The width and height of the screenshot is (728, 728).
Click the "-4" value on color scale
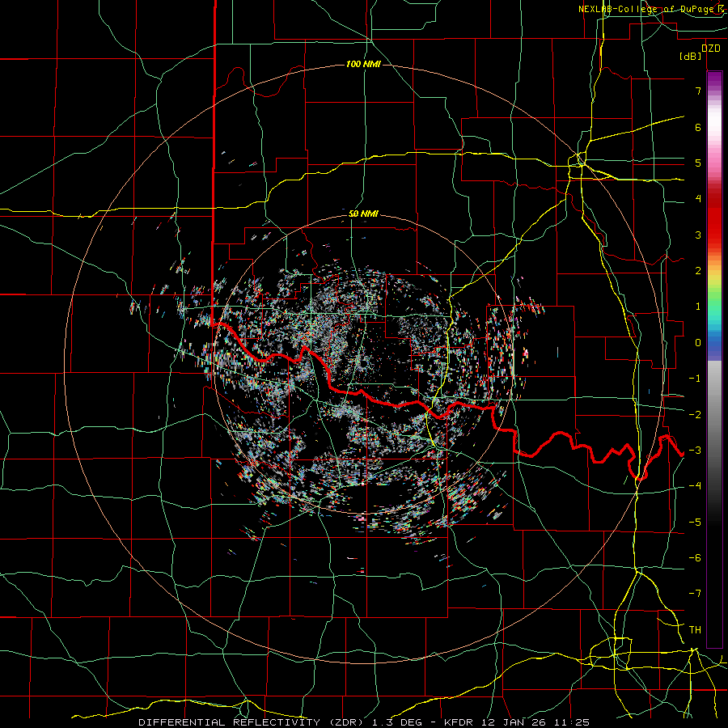[695, 486]
